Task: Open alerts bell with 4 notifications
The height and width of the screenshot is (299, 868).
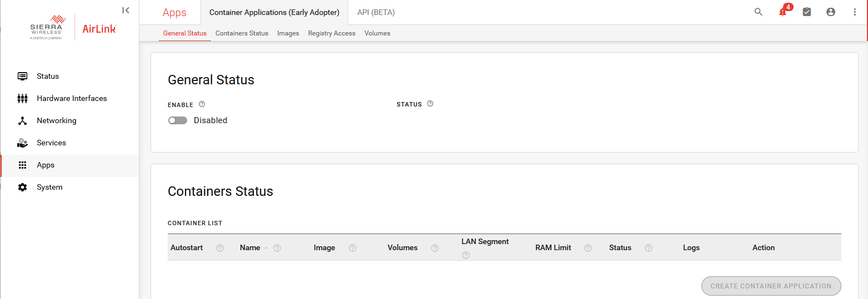Action: 783,12
